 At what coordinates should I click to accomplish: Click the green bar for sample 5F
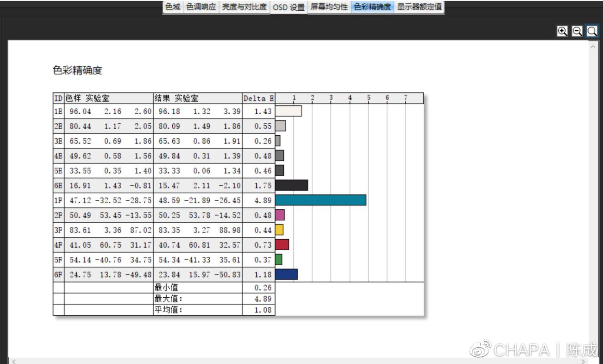[x=279, y=259]
